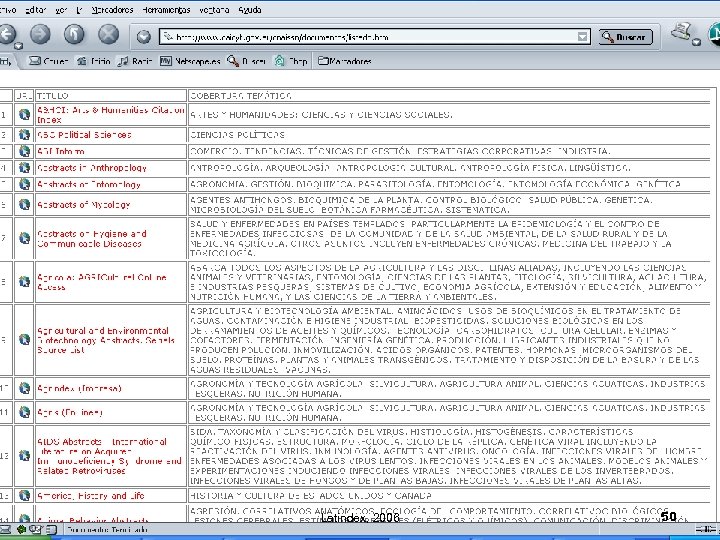Viewport: 720px width, 540px height.
Task: Click the TITULO column header
Action: [52, 96]
